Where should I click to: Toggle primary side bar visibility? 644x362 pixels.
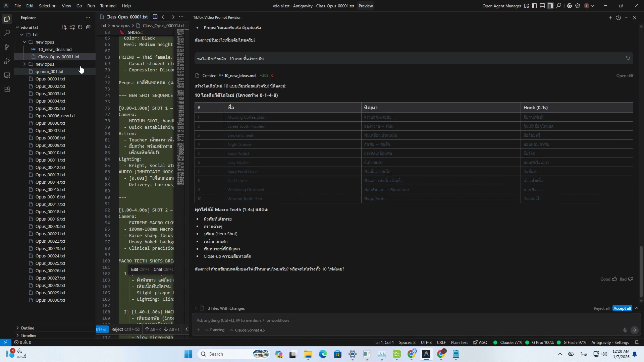click(x=534, y=6)
